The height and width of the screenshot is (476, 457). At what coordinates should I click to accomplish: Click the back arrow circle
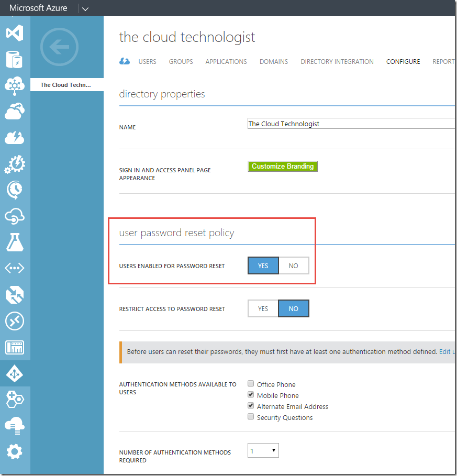point(60,47)
